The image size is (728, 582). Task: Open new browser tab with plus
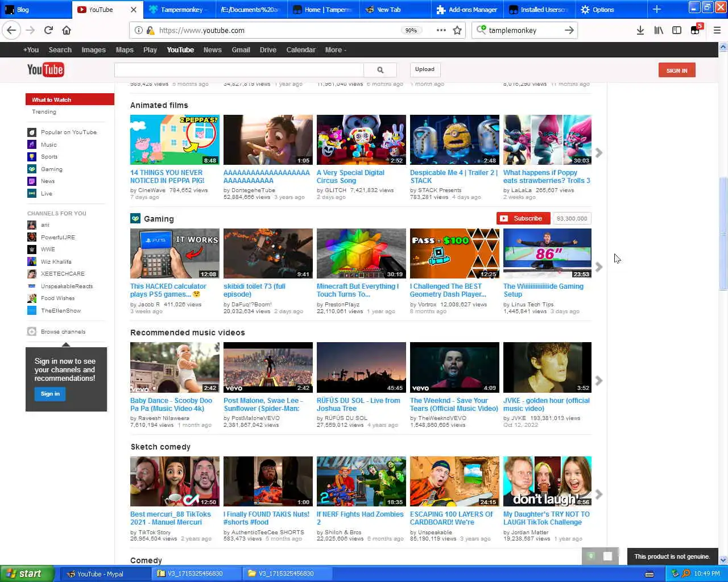pyautogui.click(x=657, y=9)
